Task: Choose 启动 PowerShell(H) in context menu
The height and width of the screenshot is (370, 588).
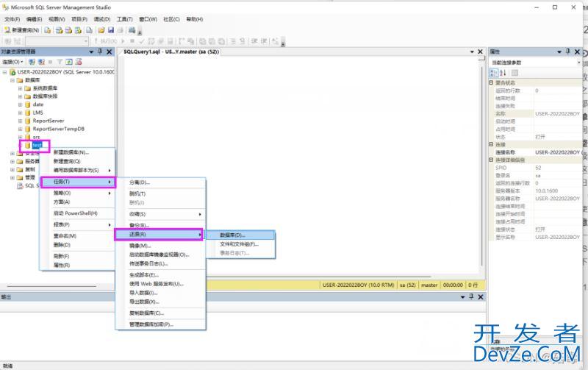Action: pyautogui.click(x=78, y=213)
